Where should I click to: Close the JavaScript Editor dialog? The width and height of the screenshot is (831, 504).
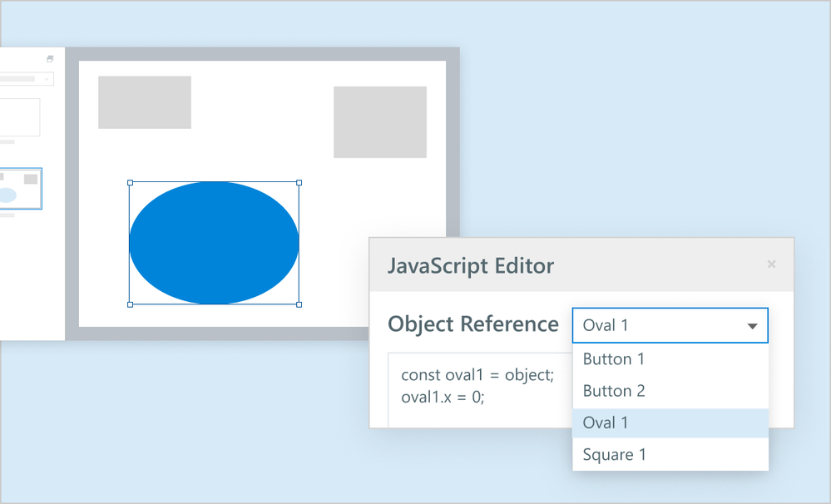(x=771, y=264)
